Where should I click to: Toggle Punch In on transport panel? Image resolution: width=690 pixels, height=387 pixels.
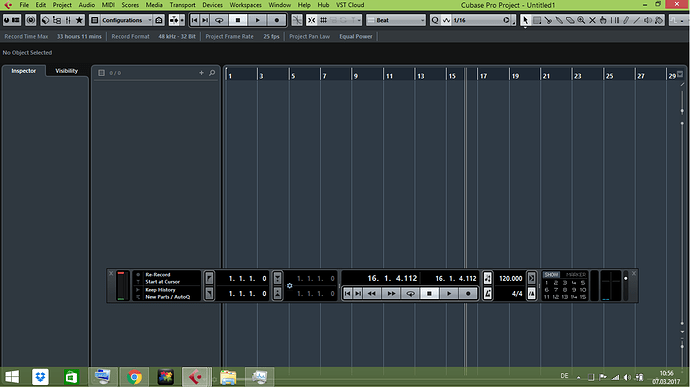tap(277, 278)
